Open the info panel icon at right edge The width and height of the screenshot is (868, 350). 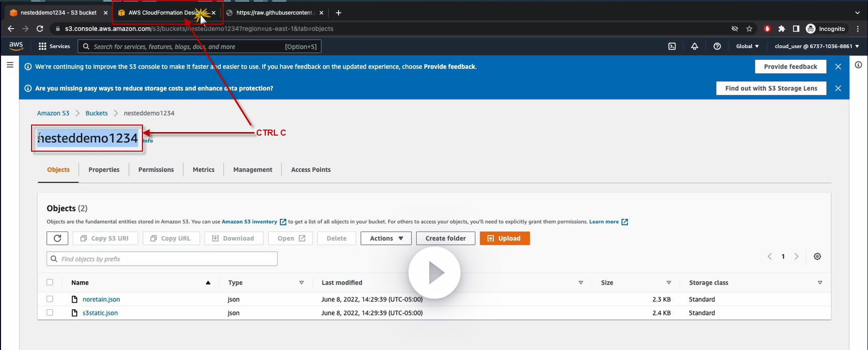coord(858,65)
